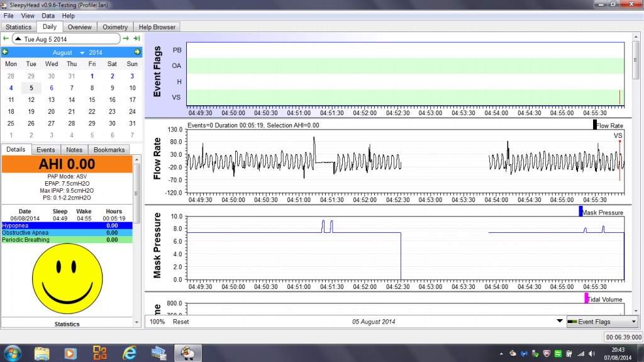Screen dimensions: 644x362
Task: Switch to the Oximetry tab
Action: 115,27
